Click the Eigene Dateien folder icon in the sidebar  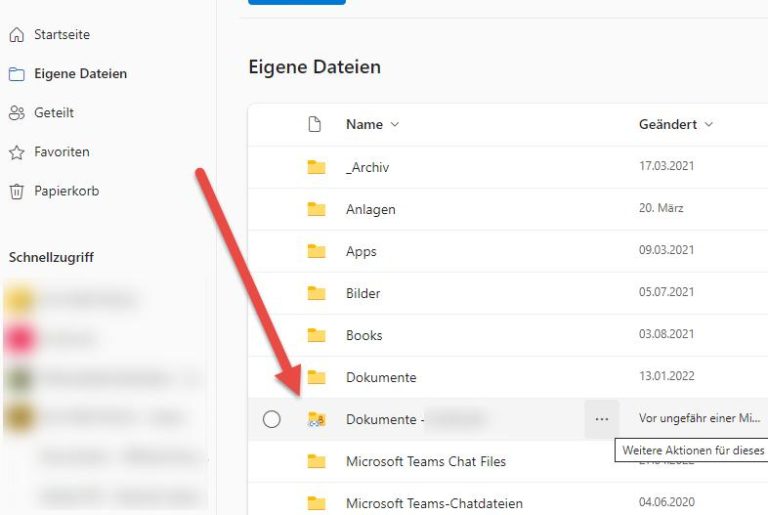pyautogui.click(x=17, y=74)
